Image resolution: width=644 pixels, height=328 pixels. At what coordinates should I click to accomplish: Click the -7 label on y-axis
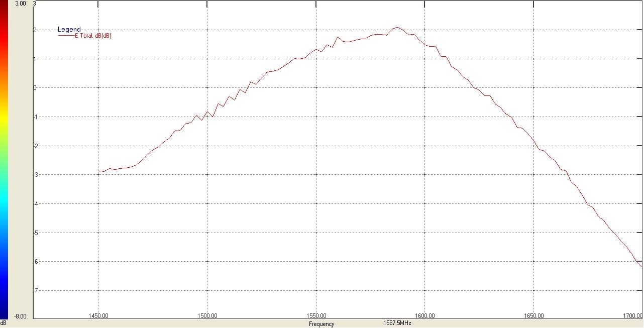pyautogui.click(x=35, y=291)
